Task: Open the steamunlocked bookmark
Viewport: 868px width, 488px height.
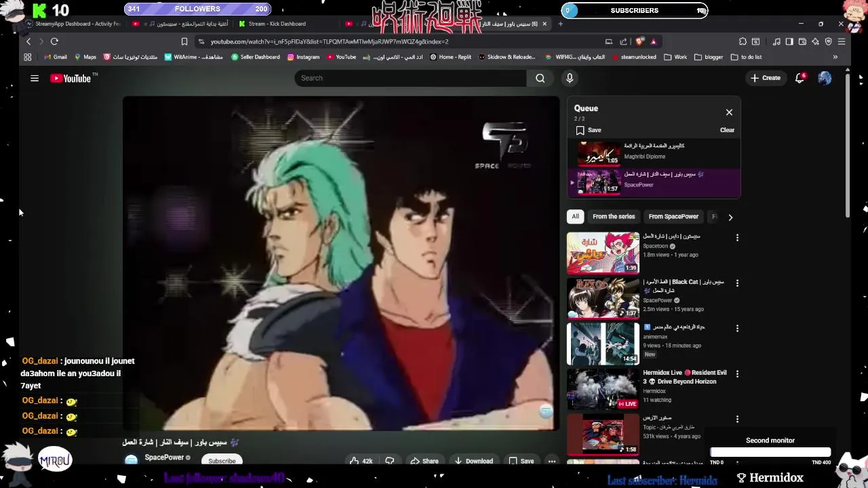Action: pos(633,57)
